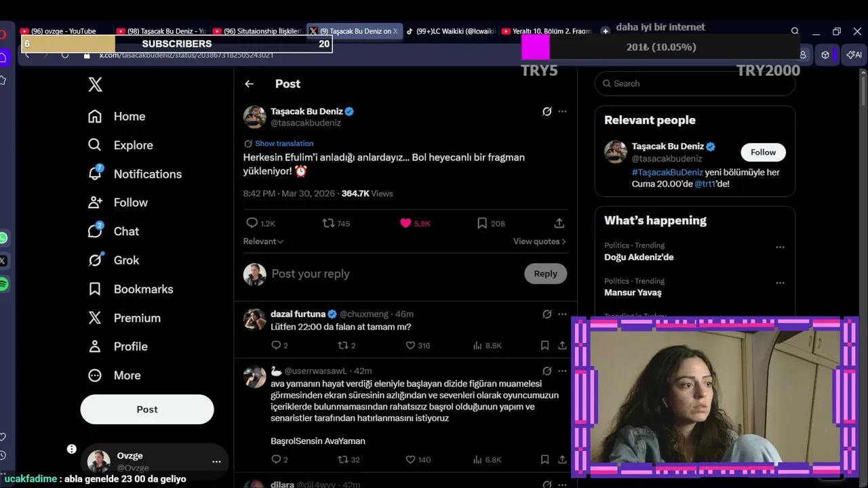This screenshot has height=488, width=868.
Task: Click Grok icon on main post
Action: (x=547, y=111)
